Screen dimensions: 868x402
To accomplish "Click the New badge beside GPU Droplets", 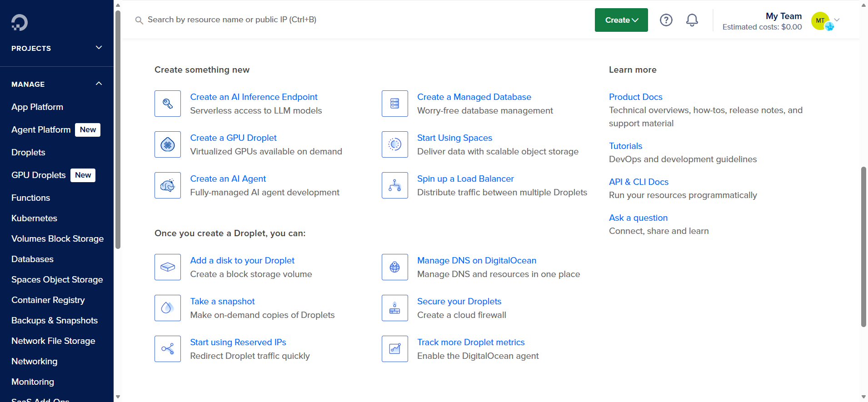I will (x=83, y=175).
